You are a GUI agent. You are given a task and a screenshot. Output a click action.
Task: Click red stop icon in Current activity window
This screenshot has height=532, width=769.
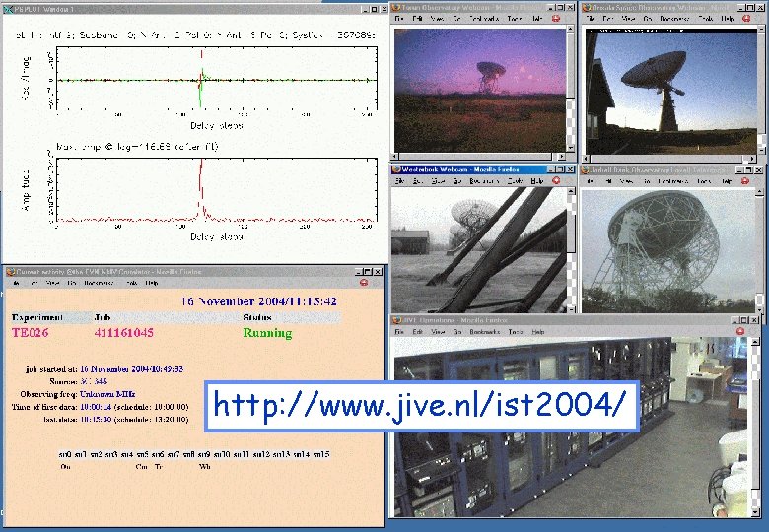tap(364, 283)
